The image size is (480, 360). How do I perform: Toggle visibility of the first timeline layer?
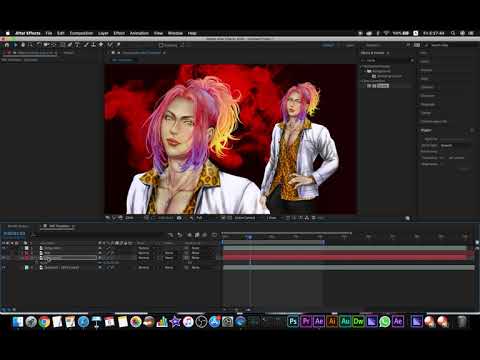point(4,248)
